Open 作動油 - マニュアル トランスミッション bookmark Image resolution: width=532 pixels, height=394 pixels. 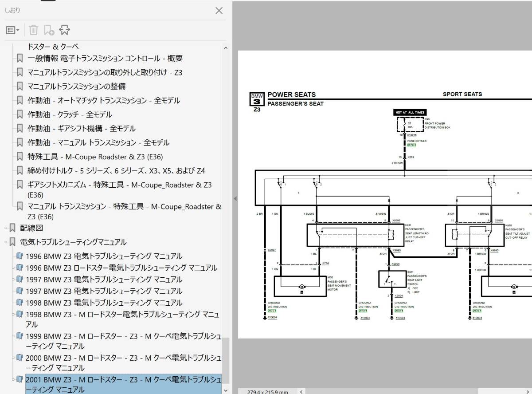(98, 142)
